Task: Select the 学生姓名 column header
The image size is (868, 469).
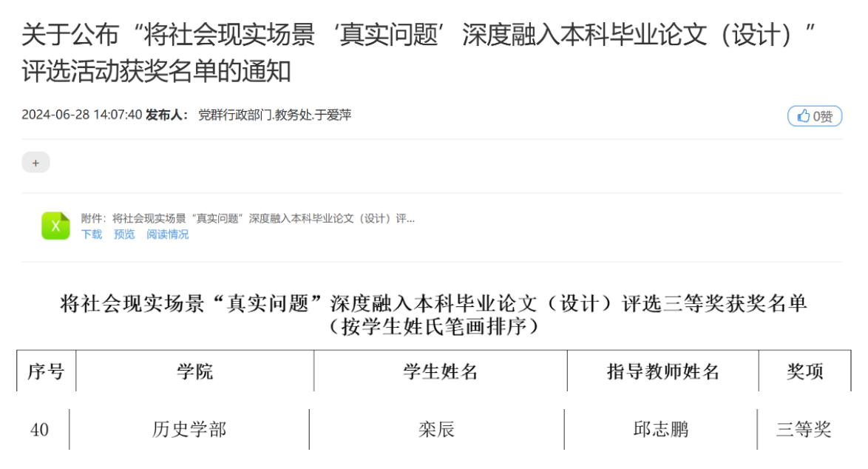Action: (x=441, y=371)
